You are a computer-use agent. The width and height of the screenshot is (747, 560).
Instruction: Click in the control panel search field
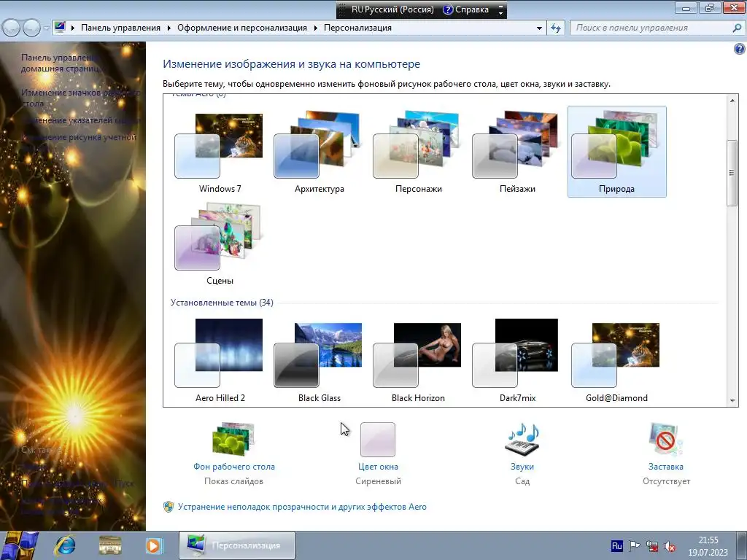(x=650, y=28)
